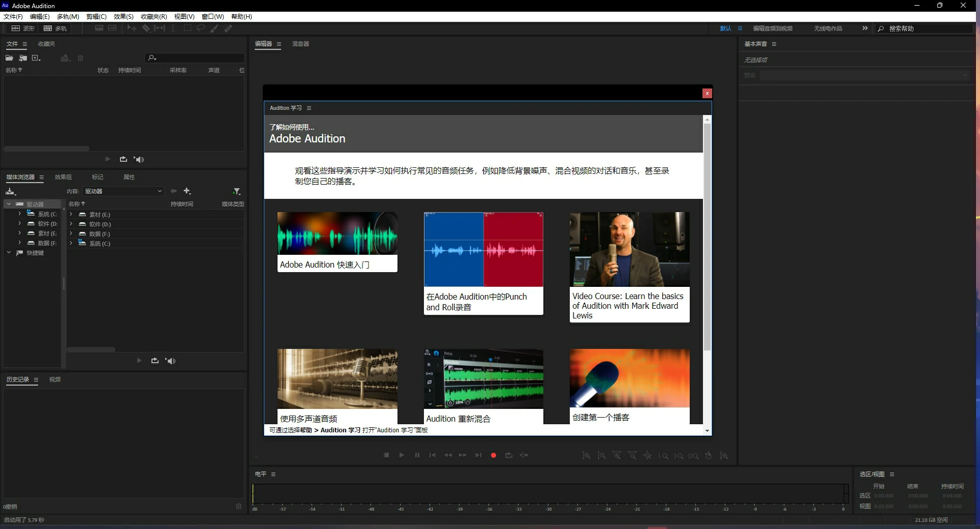Click the add shortcut plus icon in media browser
Viewport: 980px width, 529px height.
click(x=187, y=191)
